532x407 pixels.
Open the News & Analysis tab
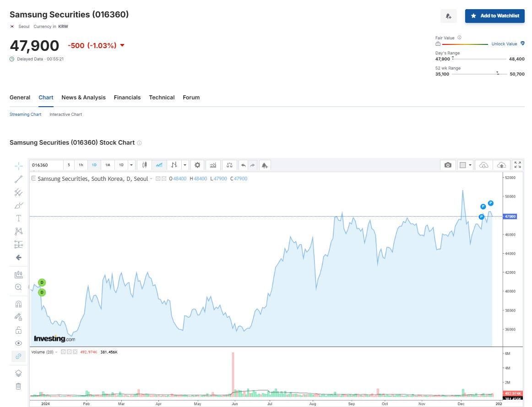coord(83,98)
